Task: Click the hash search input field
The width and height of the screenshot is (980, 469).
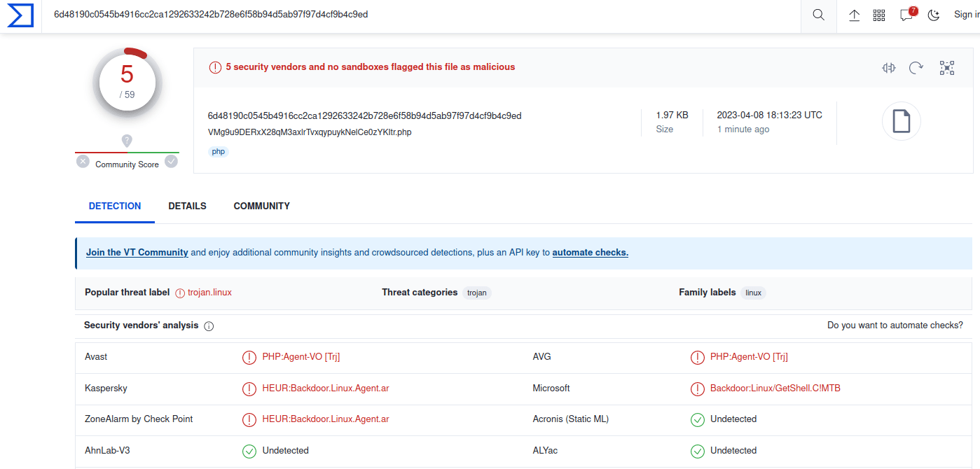Action: [x=422, y=15]
